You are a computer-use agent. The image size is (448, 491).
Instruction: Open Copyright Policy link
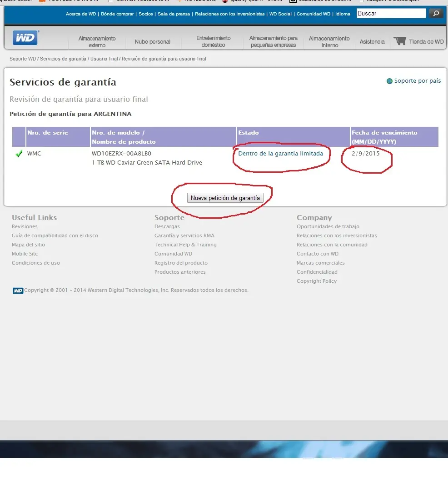coord(317,281)
